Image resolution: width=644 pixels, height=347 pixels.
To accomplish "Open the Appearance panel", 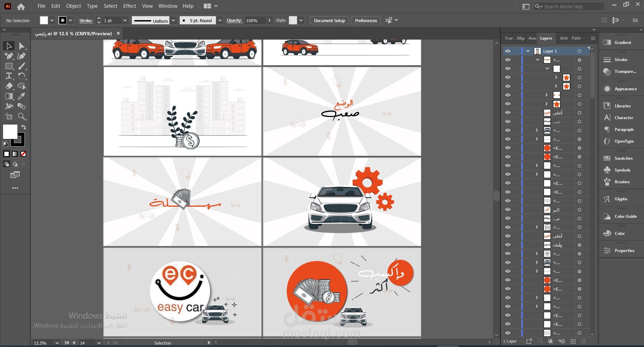I will coord(621,89).
